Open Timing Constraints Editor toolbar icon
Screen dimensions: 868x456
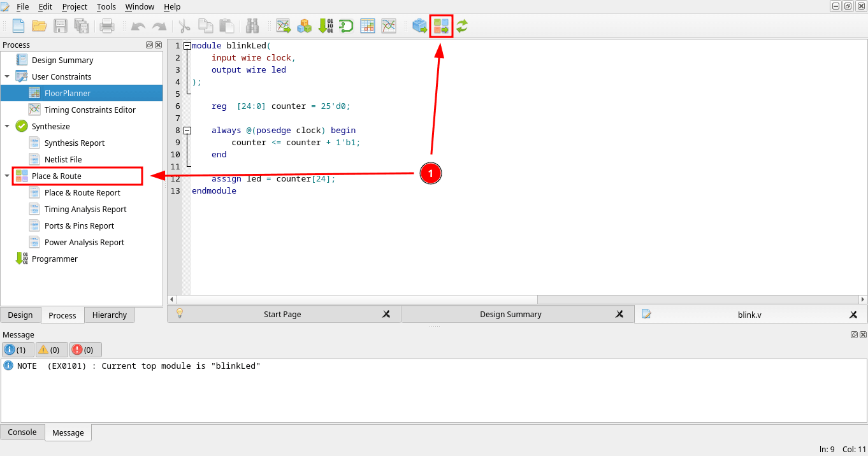(x=389, y=26)
